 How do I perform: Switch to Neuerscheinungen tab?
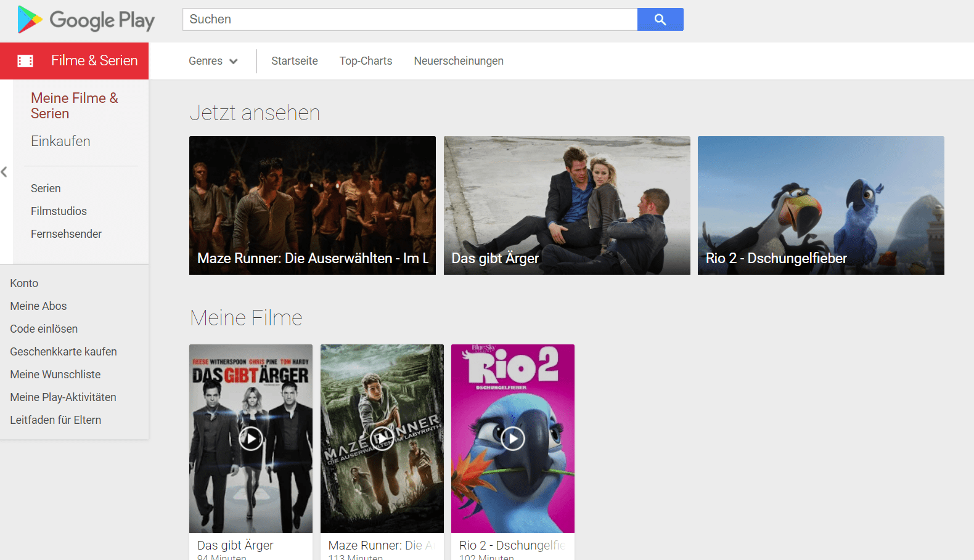pos(458,61)
